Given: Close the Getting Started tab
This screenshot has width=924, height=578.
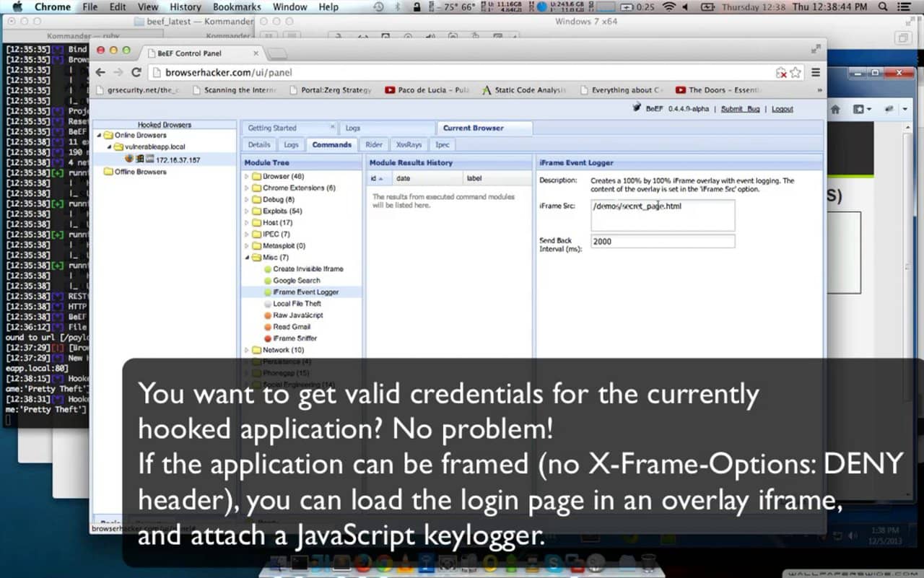Looking at the screenshot, I should [x=332, y=128].
